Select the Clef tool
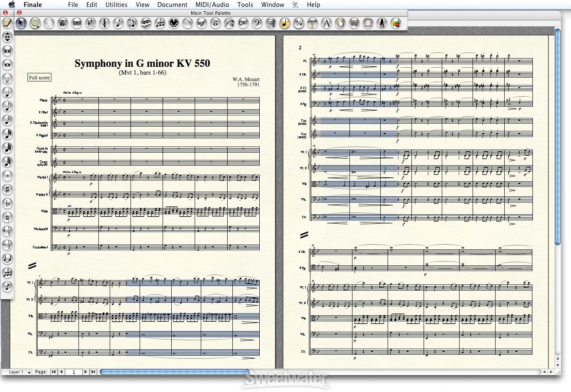This screenshot has height=392, width=571. (x=257, y=23)
